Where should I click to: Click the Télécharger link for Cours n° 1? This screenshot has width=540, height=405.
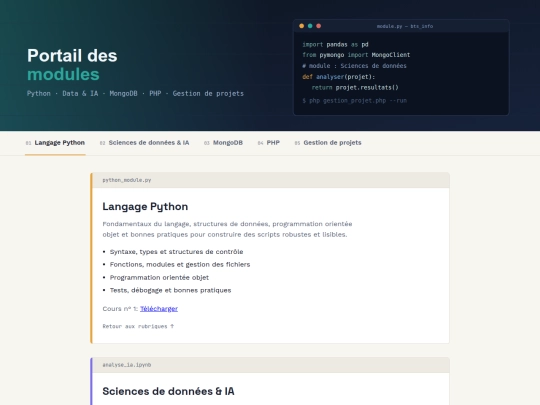click(159, 309)
